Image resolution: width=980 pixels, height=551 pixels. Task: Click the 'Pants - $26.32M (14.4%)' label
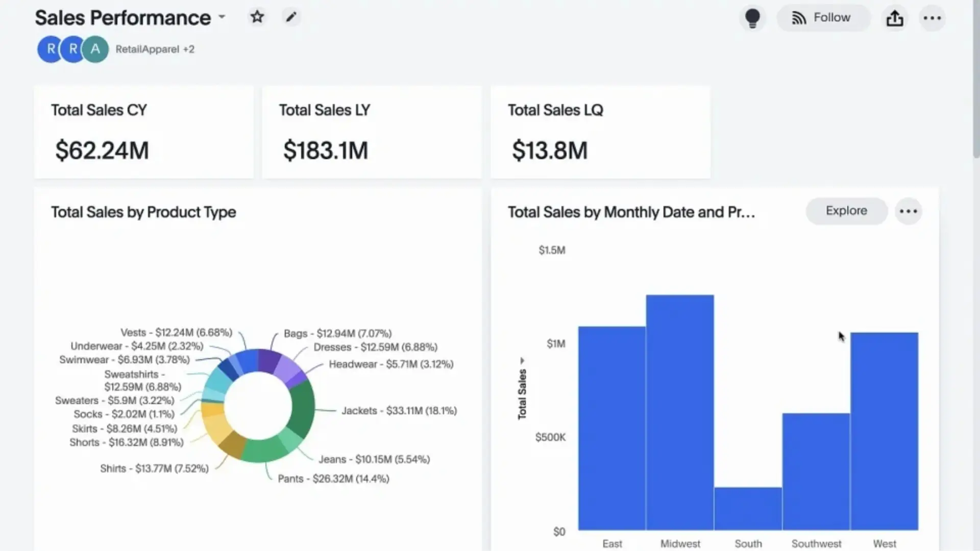point(333,479)
